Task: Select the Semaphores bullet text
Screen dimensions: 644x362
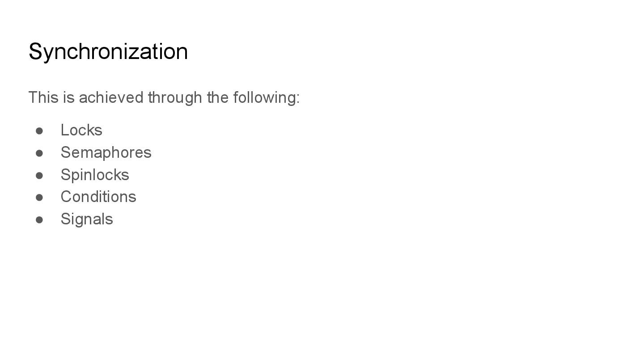Action: coord(106,153)
